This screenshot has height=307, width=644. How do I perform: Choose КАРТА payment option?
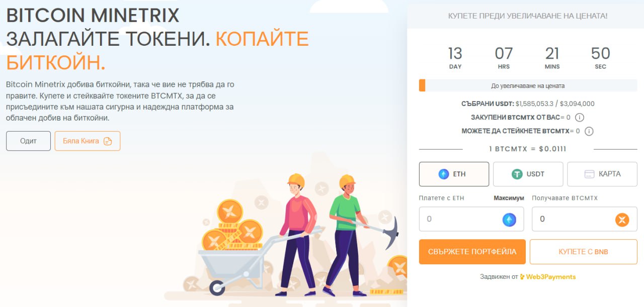point(602,174)
